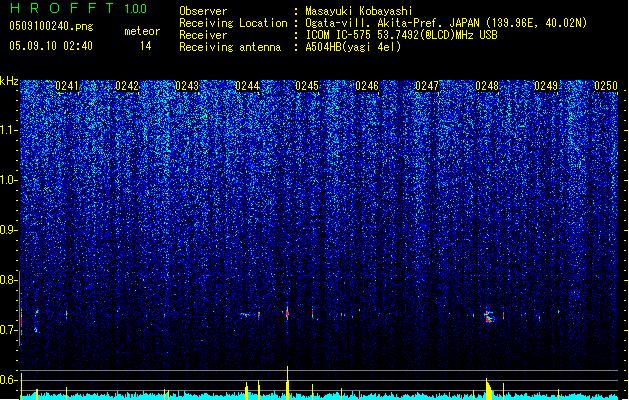Select the observer name Masayuki Kobayashi

tap(359, 11)
